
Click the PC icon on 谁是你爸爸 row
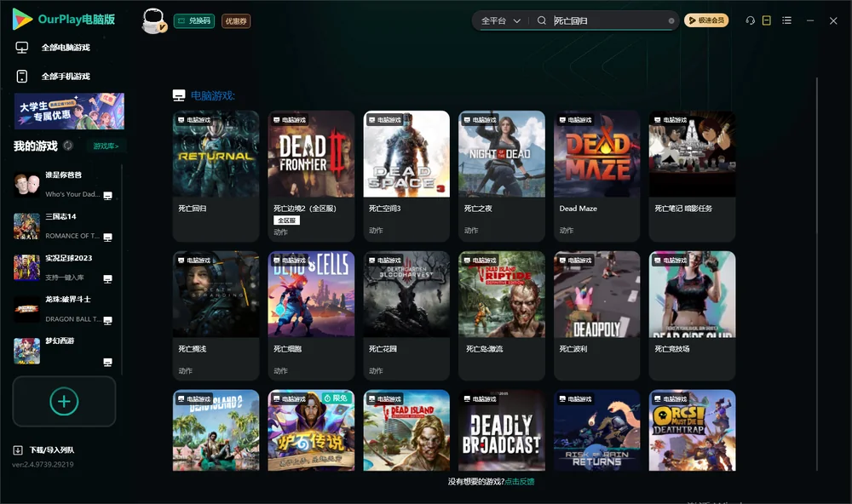[107, 196]
